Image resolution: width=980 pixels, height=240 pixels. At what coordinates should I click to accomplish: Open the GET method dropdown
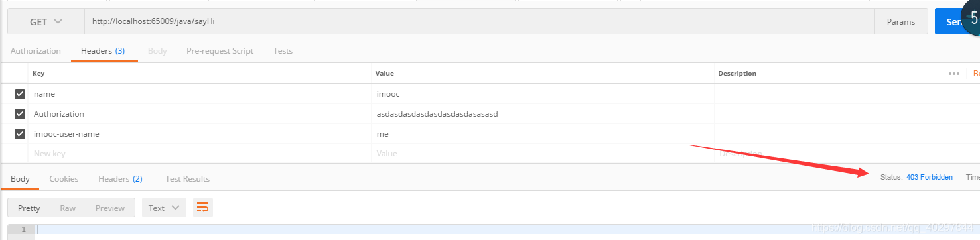(46, 21)
